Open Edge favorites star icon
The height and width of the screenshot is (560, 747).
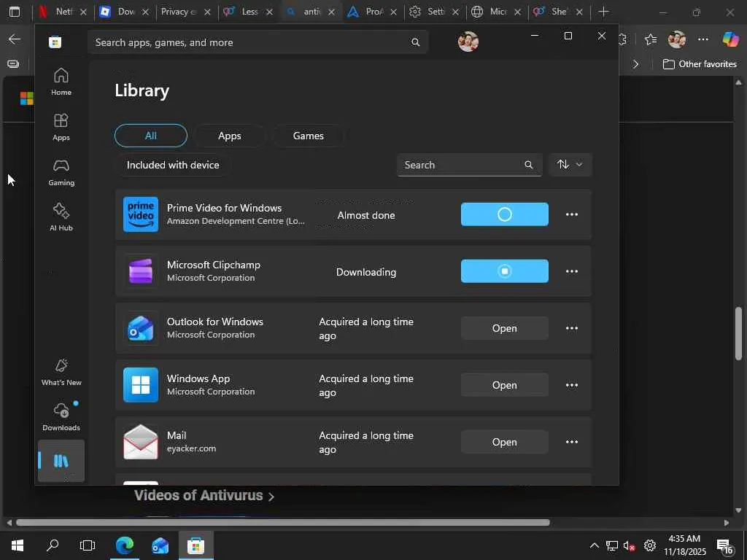tap(650, 39)
